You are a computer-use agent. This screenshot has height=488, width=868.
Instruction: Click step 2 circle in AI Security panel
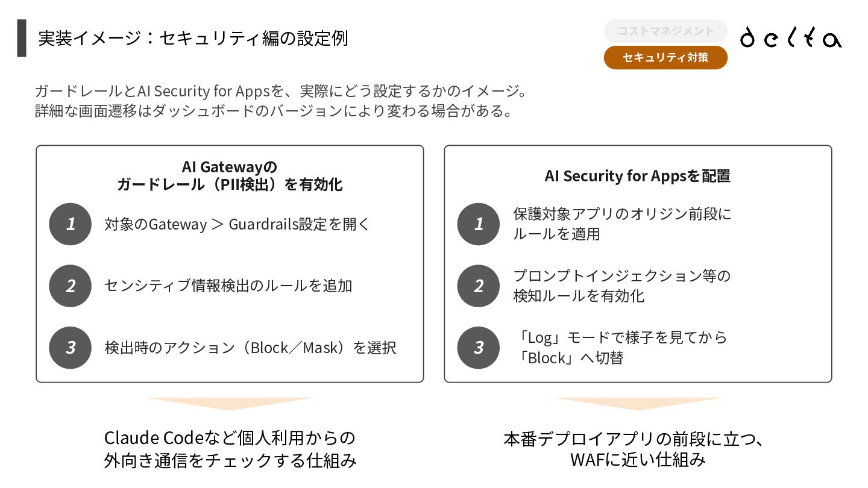[479, 286]
